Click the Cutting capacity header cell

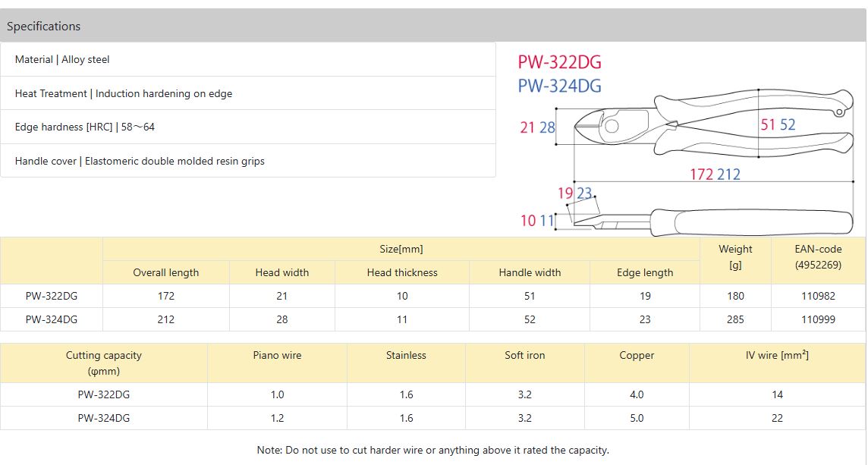104,363
